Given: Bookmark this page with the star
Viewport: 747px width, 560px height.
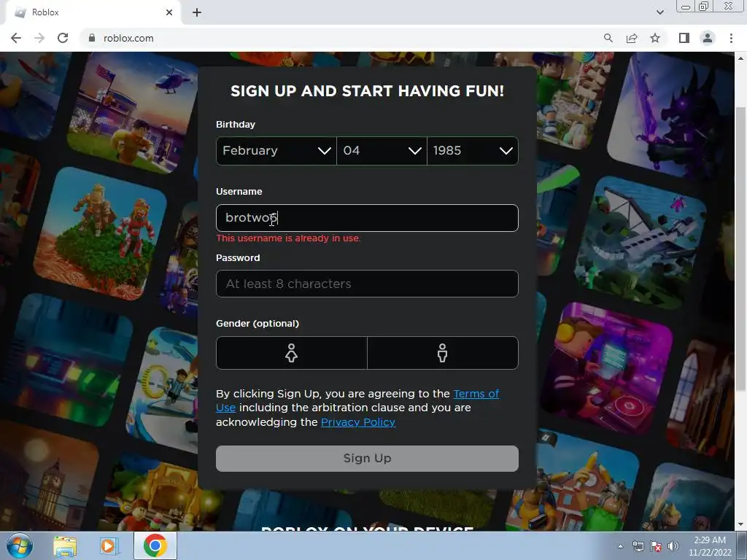Looking at the screenshot, I should (655, 38).
